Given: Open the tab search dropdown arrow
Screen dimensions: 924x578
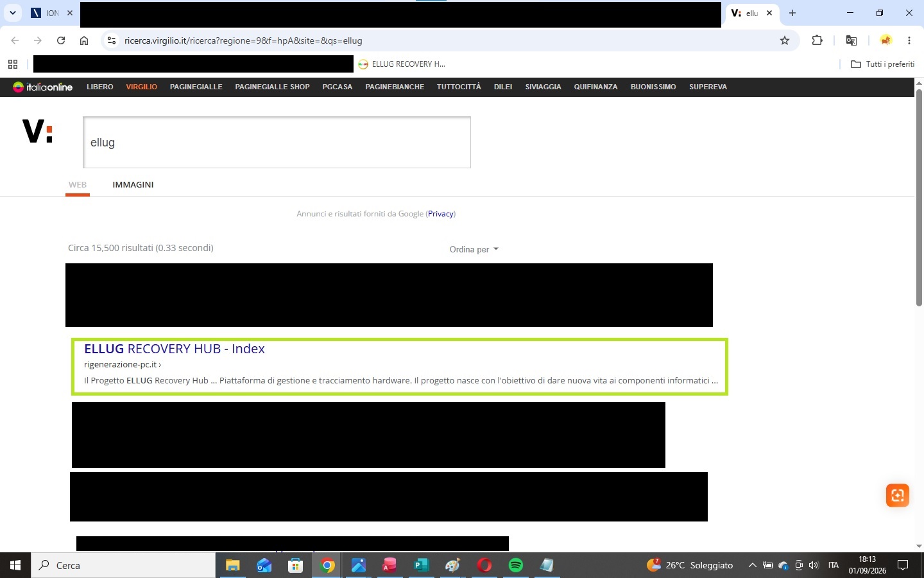Looking at the screenshot, I should (12, 13).
